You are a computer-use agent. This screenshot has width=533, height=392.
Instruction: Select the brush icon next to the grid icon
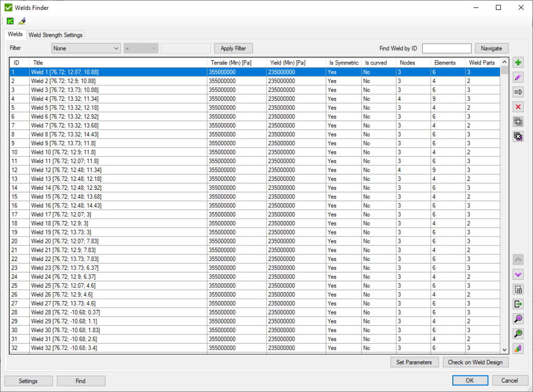click(x=22, y=20)
